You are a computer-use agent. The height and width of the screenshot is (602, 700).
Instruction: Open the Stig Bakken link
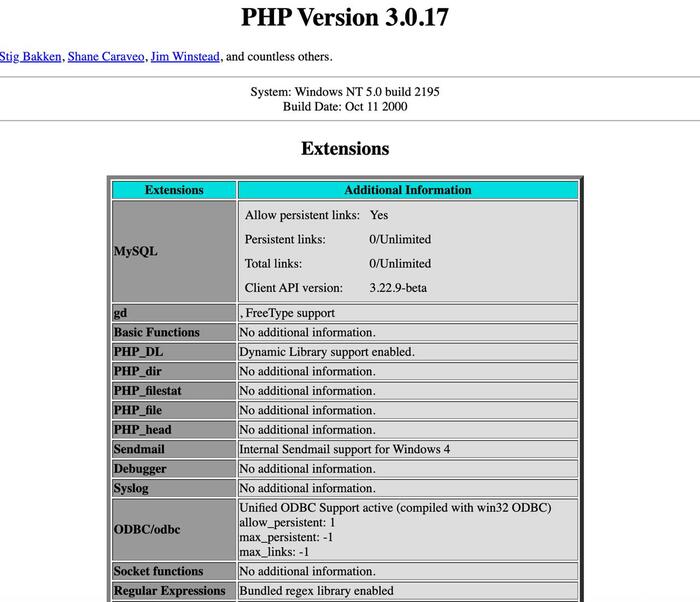(x=29, y=57)
